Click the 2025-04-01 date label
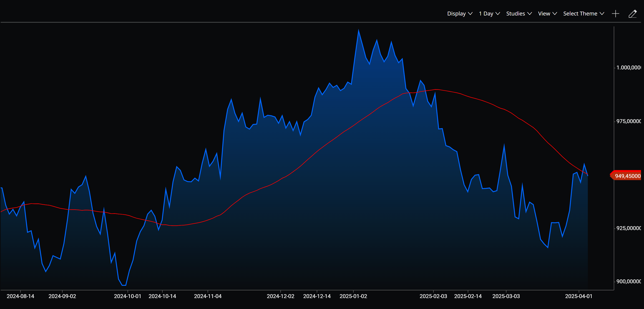This screenshot has width=644, height=309. click(579, 296)
